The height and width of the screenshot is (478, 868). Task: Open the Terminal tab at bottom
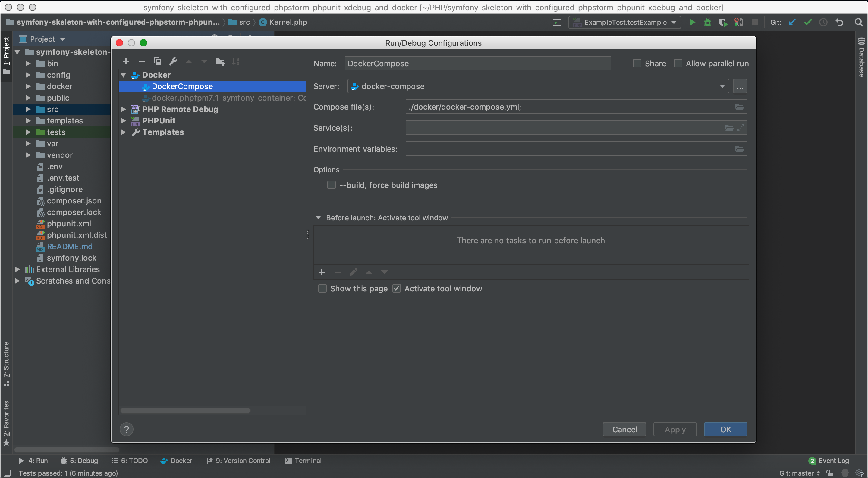(303, 460)
